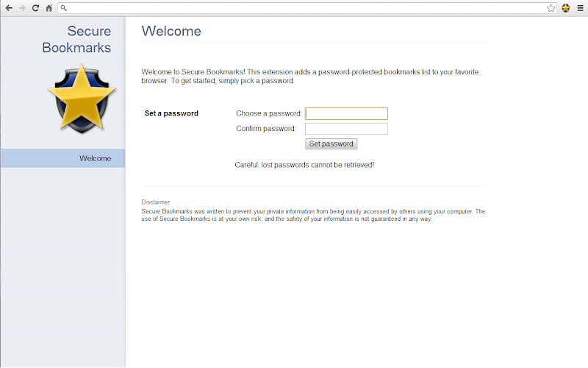Click the Disclaimer heading
Image resolution: width=588 pixels, height=368 pixels.
pos(156,202)
